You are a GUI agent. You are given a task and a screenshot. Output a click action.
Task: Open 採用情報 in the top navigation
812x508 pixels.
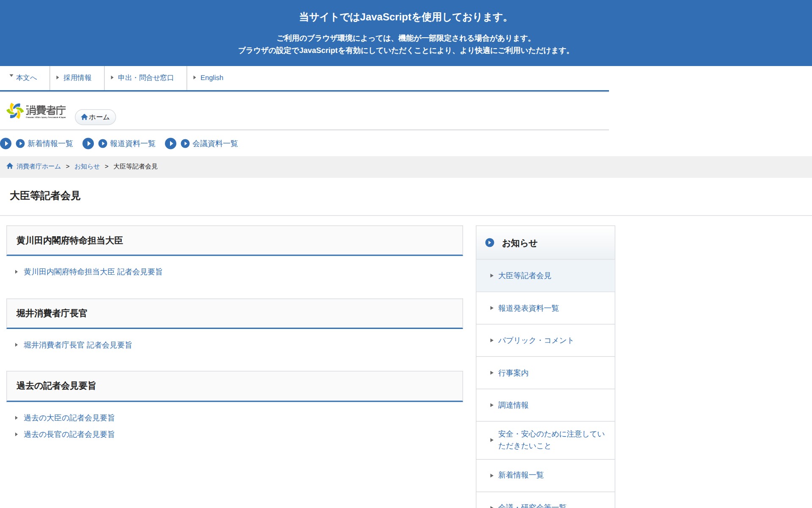click(x=77, y=78)
